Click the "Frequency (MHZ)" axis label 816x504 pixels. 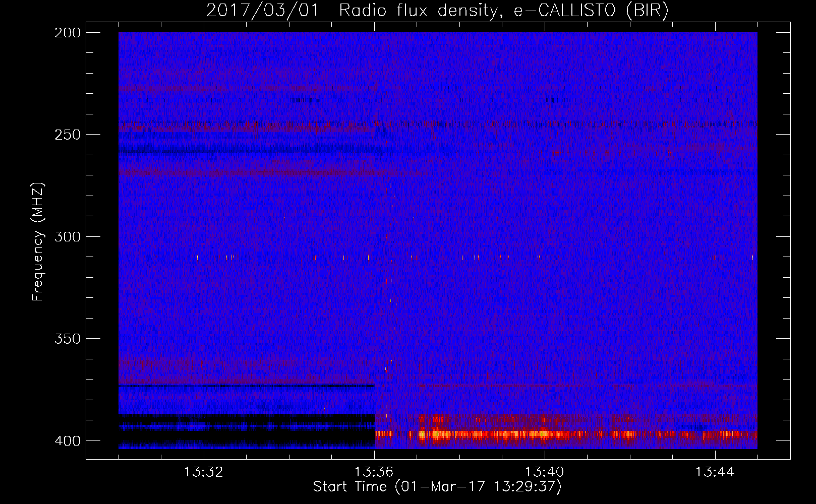tap(37, 241)
